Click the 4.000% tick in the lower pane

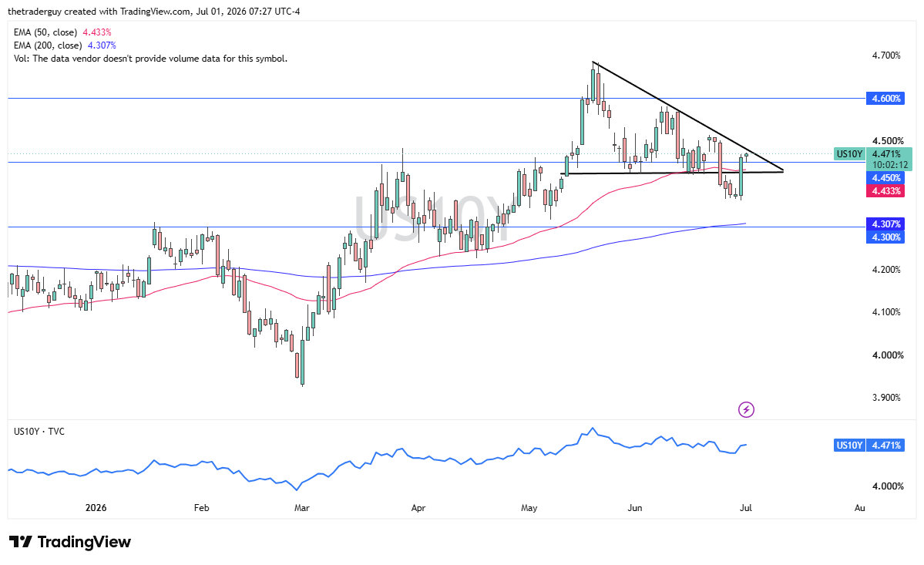[888, 486]
